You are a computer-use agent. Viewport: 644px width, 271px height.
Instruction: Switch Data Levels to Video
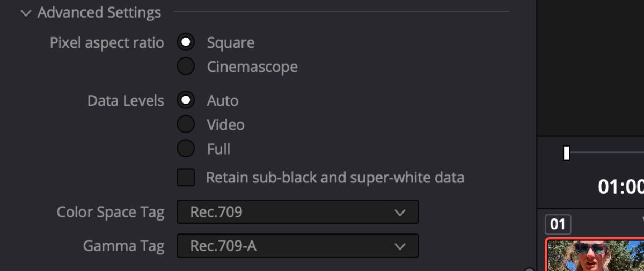(186, 124)
